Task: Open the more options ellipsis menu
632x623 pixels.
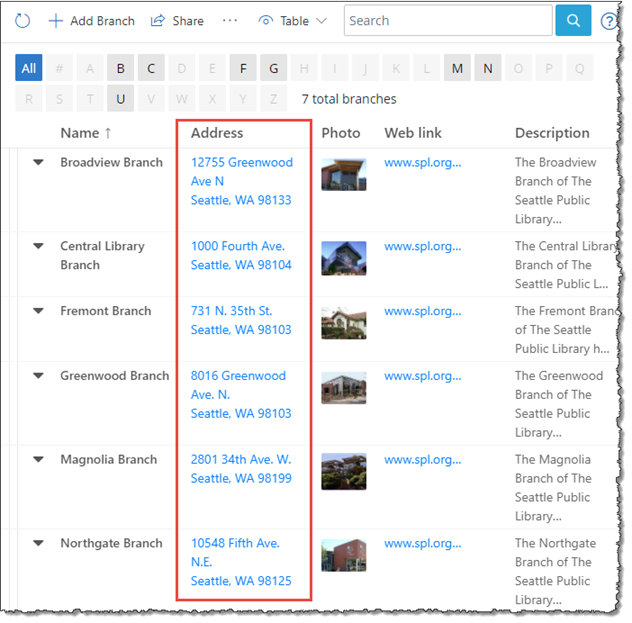Action: [230, 21]
